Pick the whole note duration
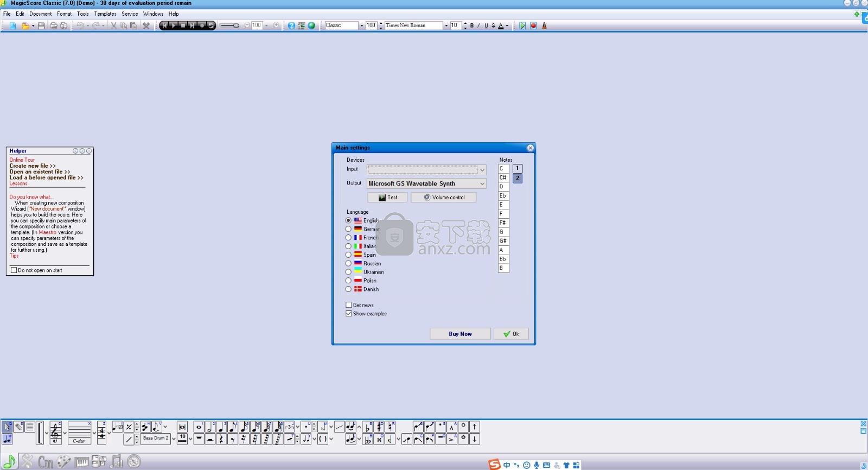The image size is (868, 470). pyautogui.click(x=199, y=427)
